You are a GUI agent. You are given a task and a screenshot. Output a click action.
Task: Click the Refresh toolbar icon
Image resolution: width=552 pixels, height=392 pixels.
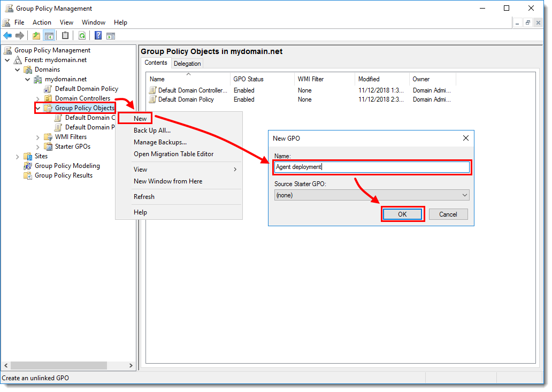(82, 36)
